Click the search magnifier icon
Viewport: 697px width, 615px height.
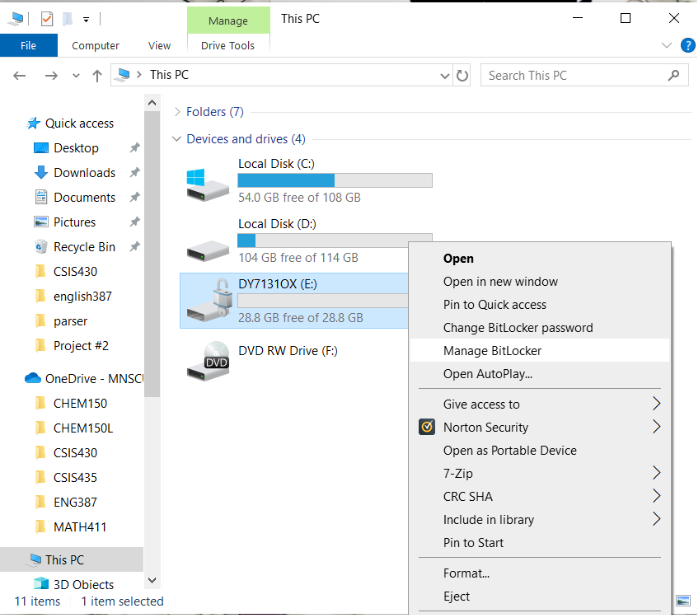point(673,76)
